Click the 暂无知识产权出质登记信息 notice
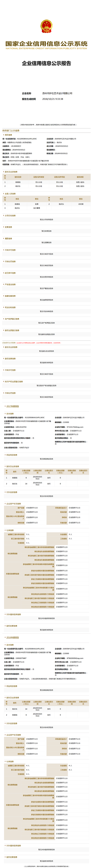The width and height of the screenshot is (93, 868). point(47,386)
